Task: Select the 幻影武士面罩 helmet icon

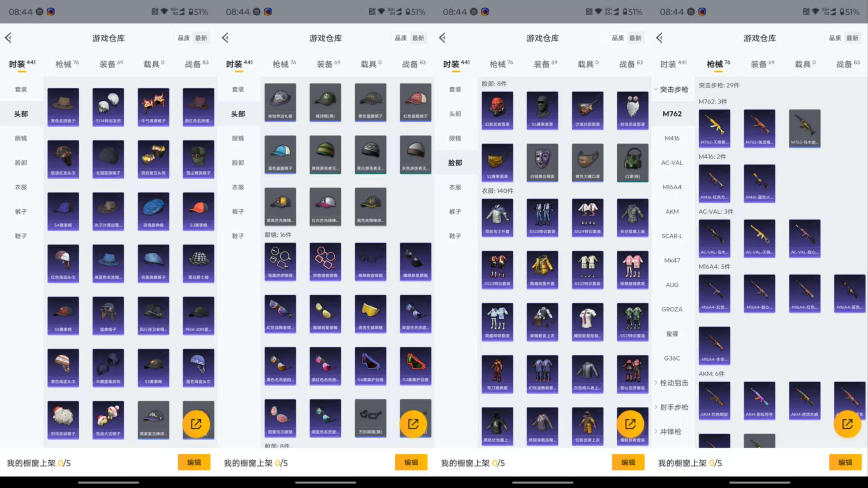Action: pyautogui.click(x=497, y=110)
